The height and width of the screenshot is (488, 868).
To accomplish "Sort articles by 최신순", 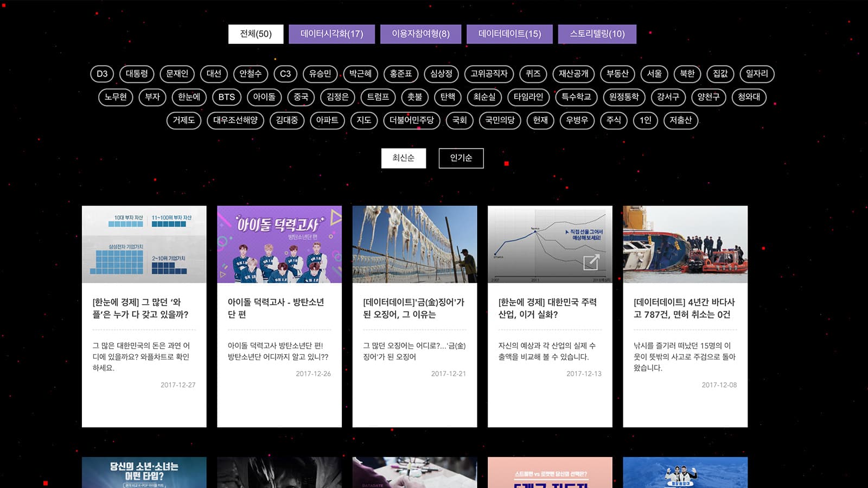I will pyautogui.click(x=404, y=158).
